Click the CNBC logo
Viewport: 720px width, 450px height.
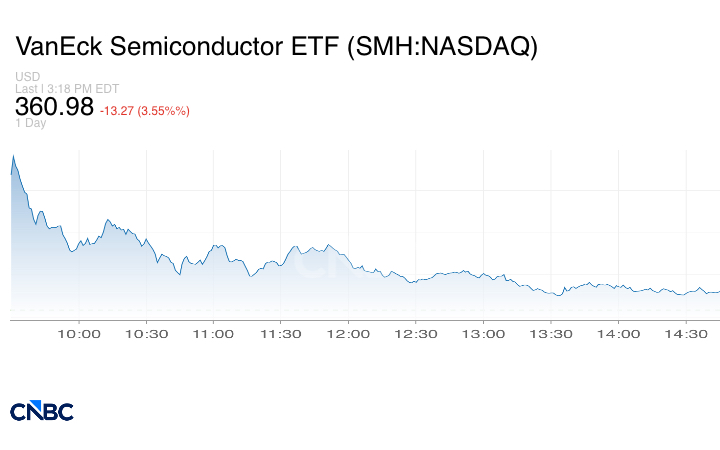[42, 411]
